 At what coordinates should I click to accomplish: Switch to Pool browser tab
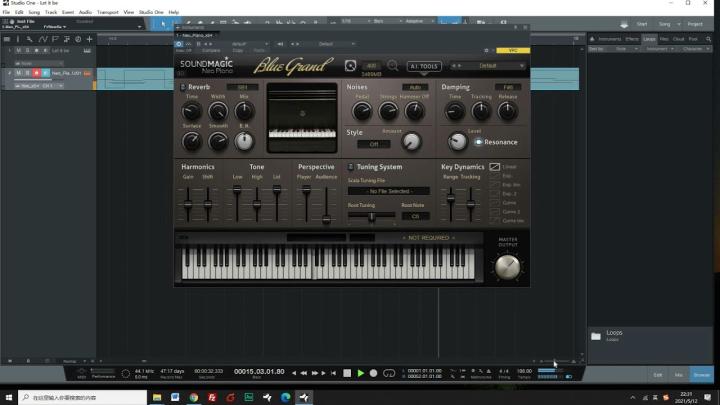pos(693,39)
